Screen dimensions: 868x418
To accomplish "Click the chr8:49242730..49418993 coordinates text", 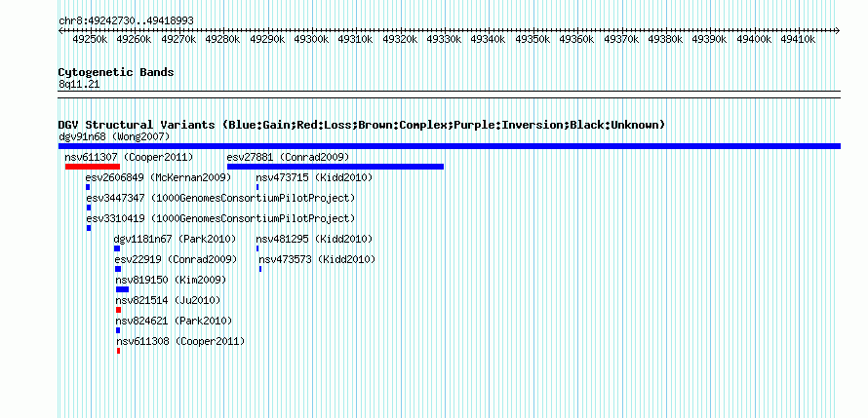I will pyautogui.click(x=126, y=21).
